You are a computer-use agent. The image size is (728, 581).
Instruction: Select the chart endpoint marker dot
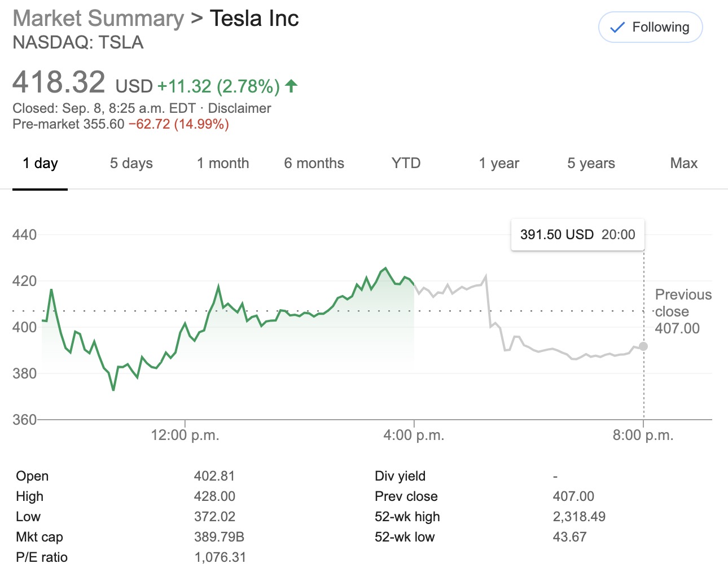tap(643, 346)
